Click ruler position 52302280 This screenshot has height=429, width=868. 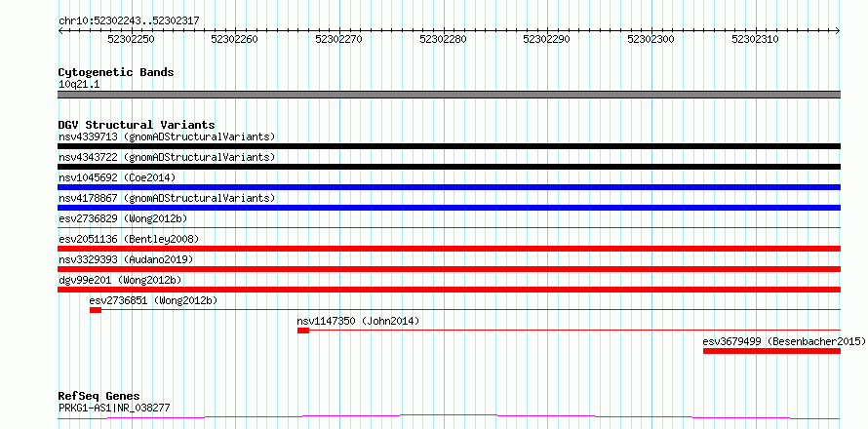444,39
